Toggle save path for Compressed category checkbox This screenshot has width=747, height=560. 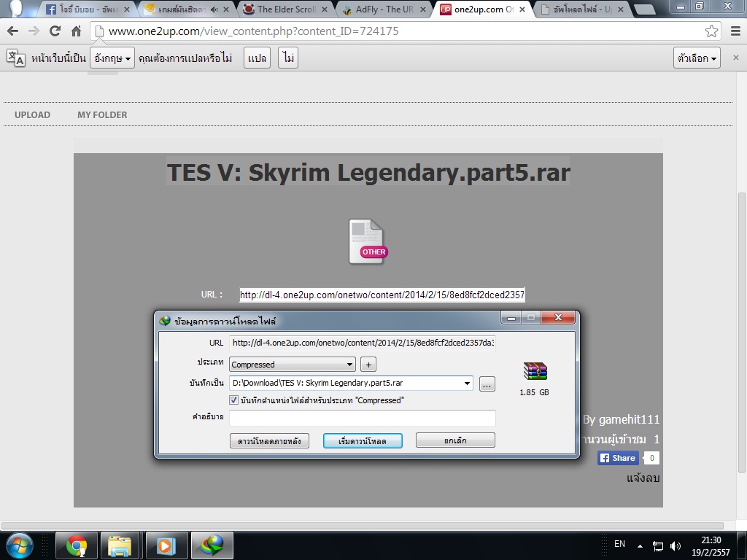pos(234,400)
